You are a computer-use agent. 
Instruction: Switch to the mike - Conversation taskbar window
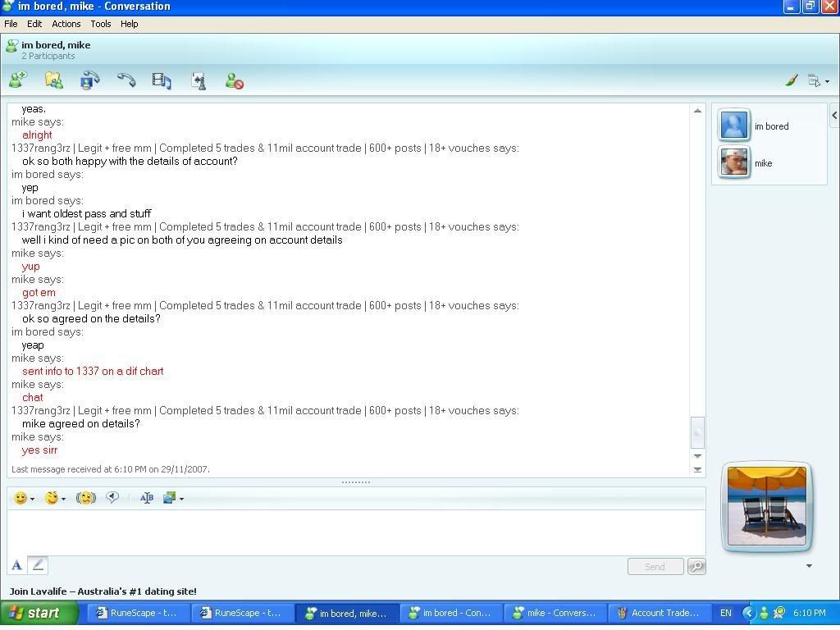coord(555,614)
